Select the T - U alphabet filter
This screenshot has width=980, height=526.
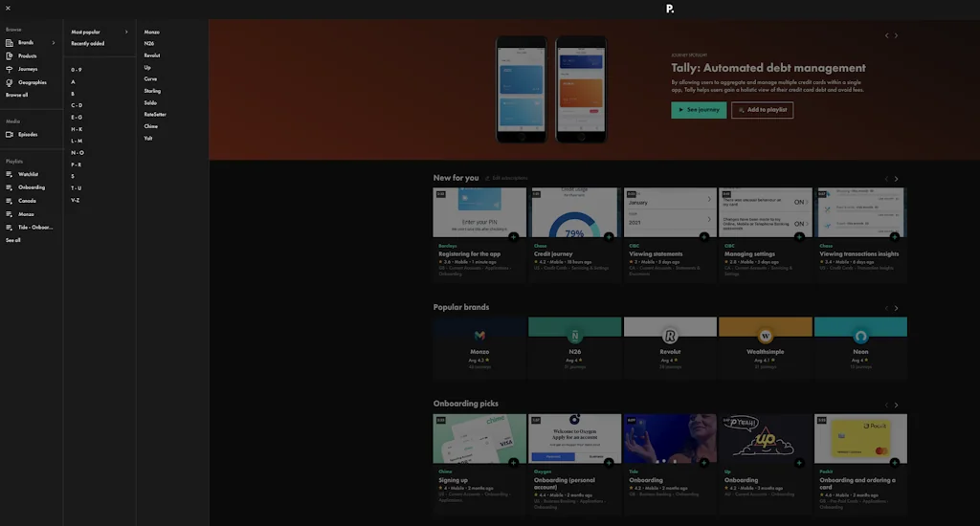[x=77, y=188]
